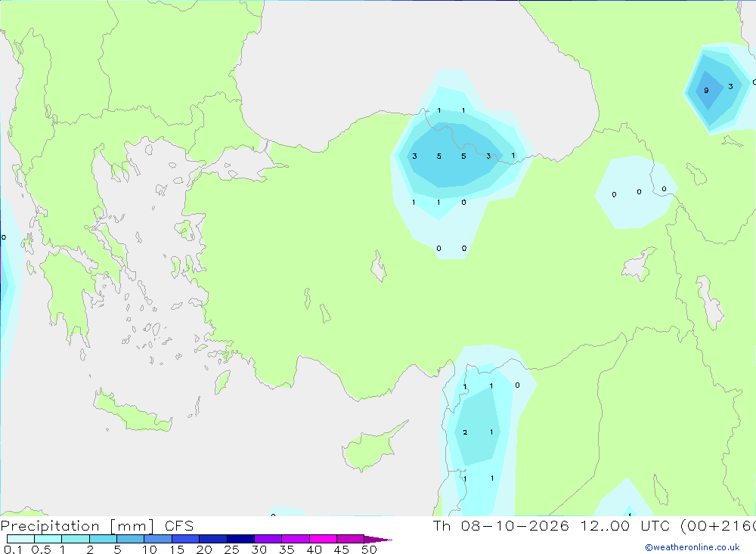Screen dimensions: 756x554
Task: Click the 20 mm legend color swatch
Action: click(212, 539)
